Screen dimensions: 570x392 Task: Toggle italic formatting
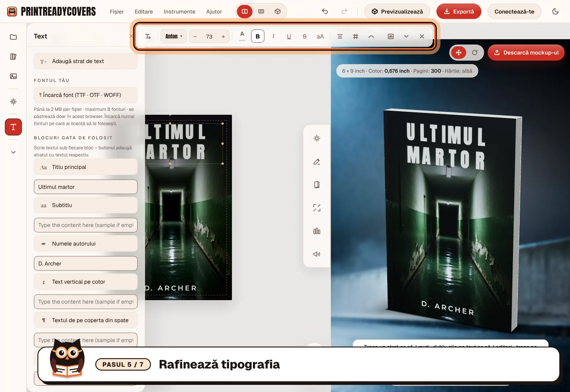273,36
